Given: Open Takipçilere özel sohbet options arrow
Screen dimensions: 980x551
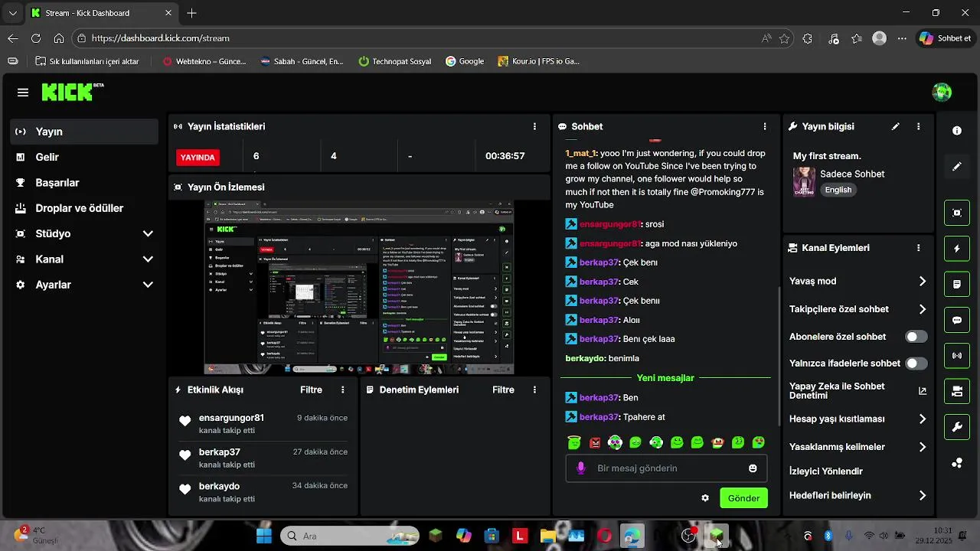Looking at the screenshot, I should pyautogui.click(x=922, y=309).
